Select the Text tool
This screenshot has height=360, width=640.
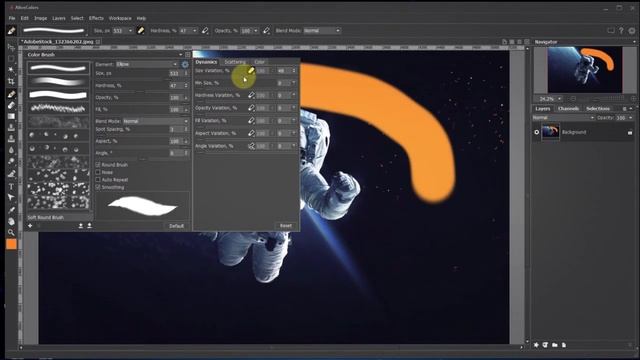pyautogui.click(x=11, y=187)
